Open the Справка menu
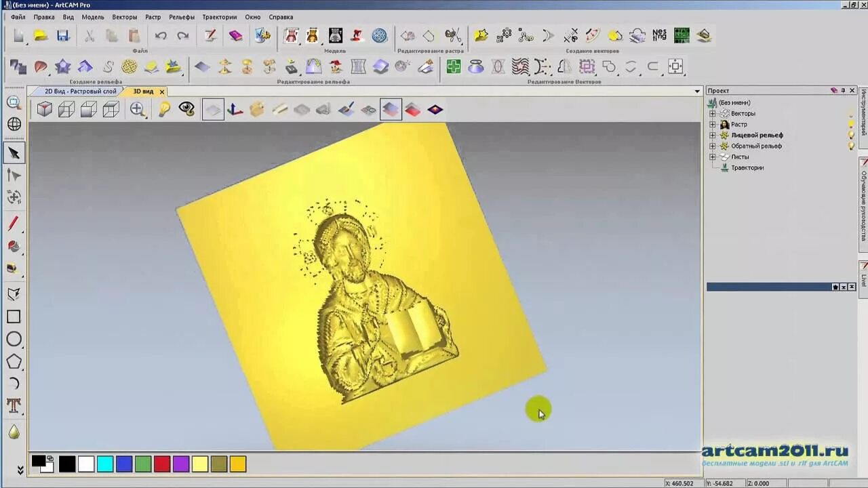The image size is (868, 488). pyautogui.click(x=281, y=17)
